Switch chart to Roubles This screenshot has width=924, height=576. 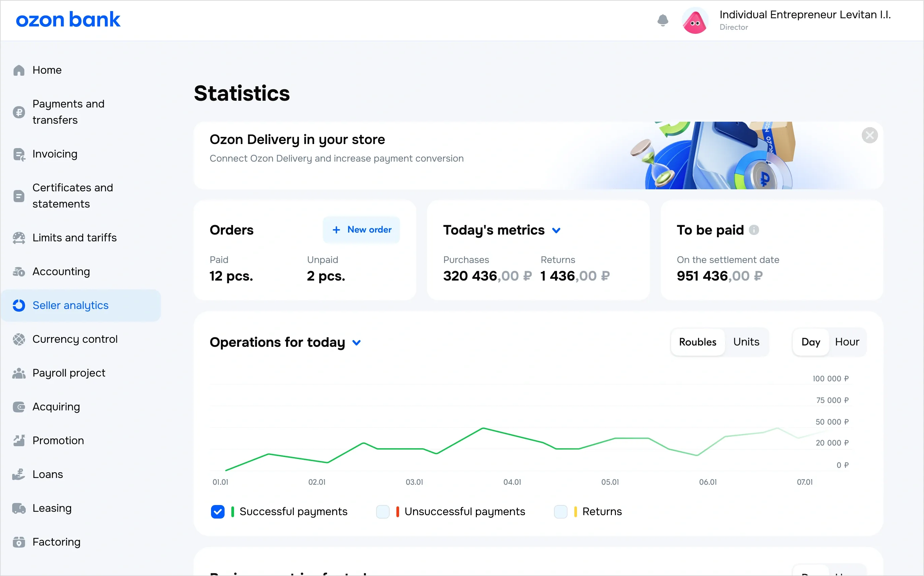[x=698, y=342]
